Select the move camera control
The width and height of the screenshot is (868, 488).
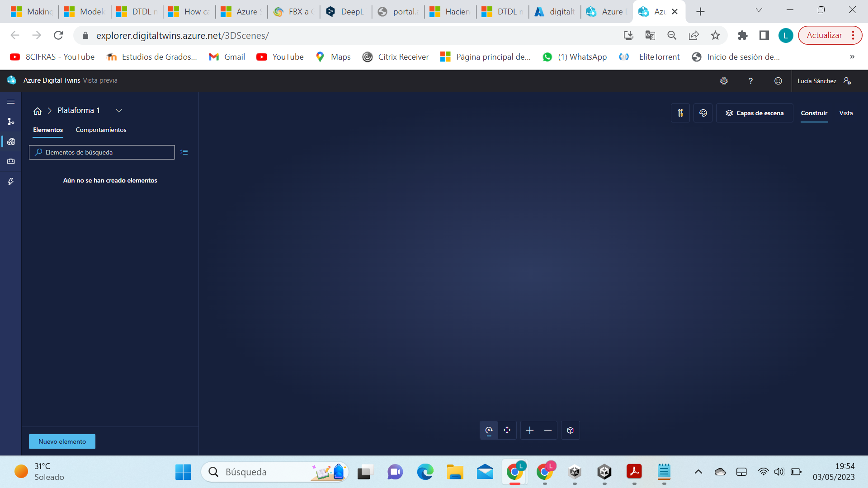[507, 430]
